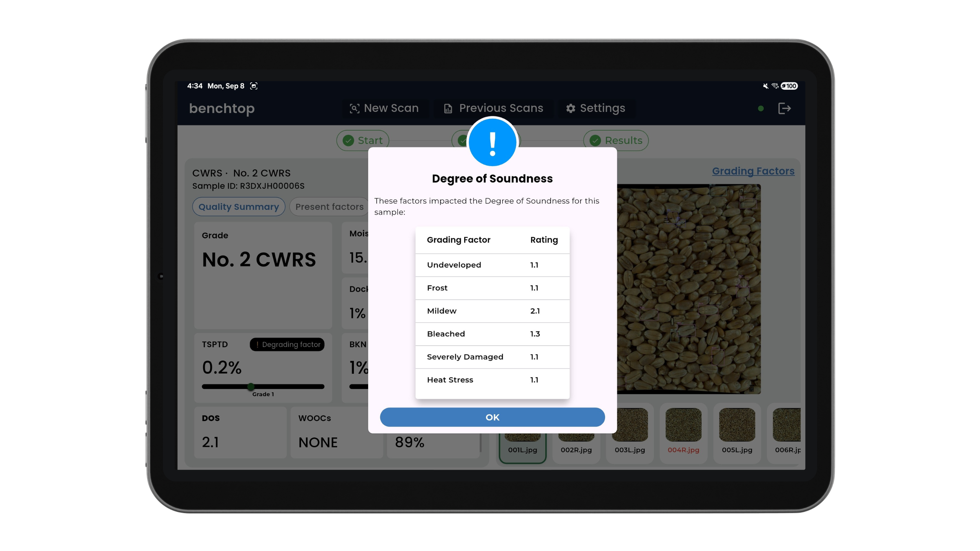Click the TSPTD 0.2% value
Screen dimensions: 980x551
[221, 368]
